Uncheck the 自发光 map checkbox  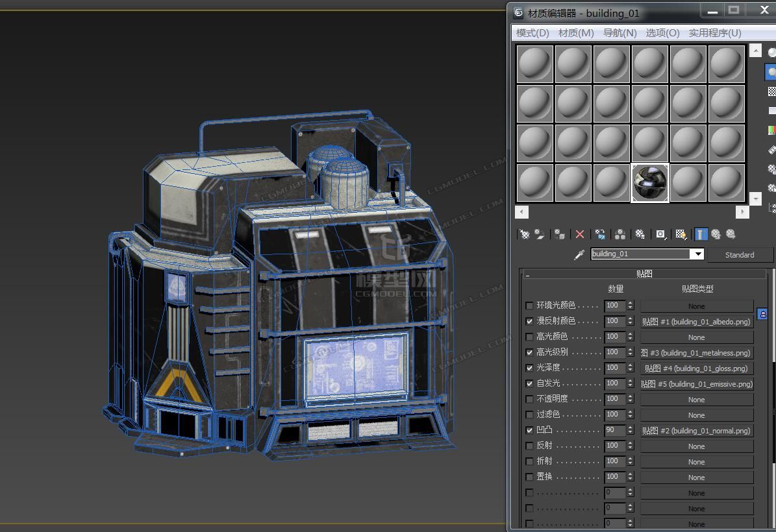coord(529,383)
